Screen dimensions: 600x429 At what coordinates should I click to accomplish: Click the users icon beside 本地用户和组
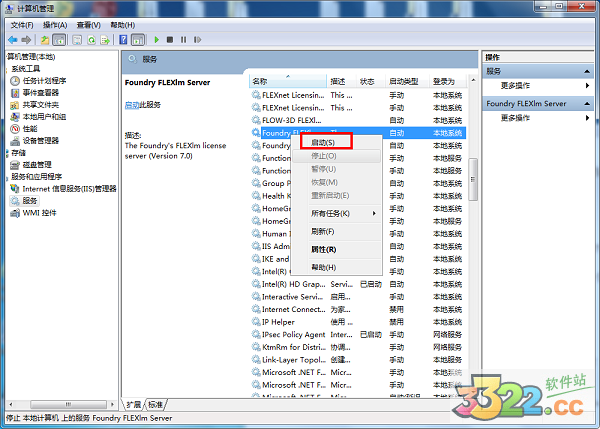click(x=15, y=117)
